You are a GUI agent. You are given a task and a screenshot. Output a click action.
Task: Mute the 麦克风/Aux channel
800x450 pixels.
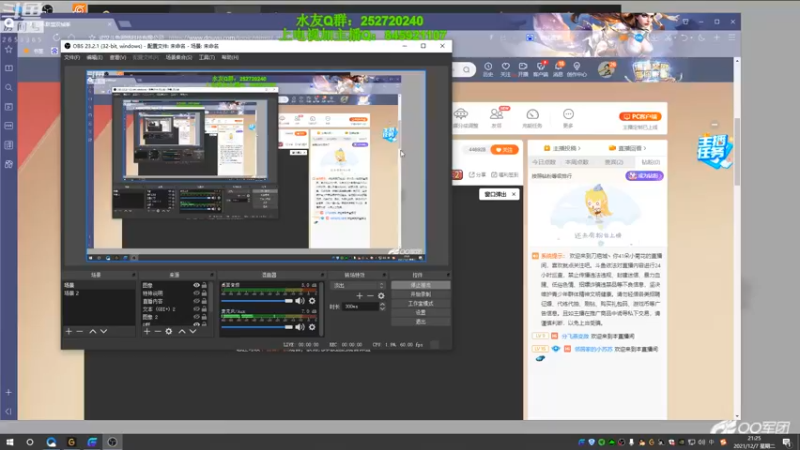pyautogui.click(x=300, y=327)
